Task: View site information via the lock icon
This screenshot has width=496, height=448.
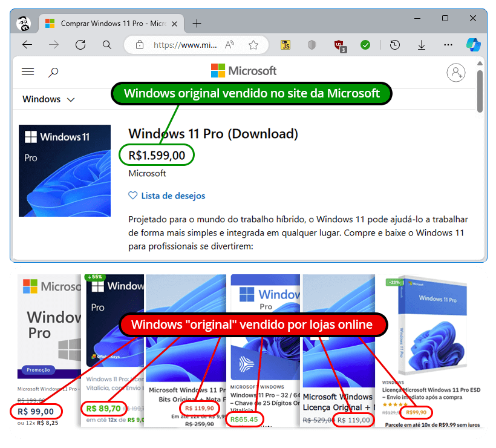Action: (x=140, y=45)
